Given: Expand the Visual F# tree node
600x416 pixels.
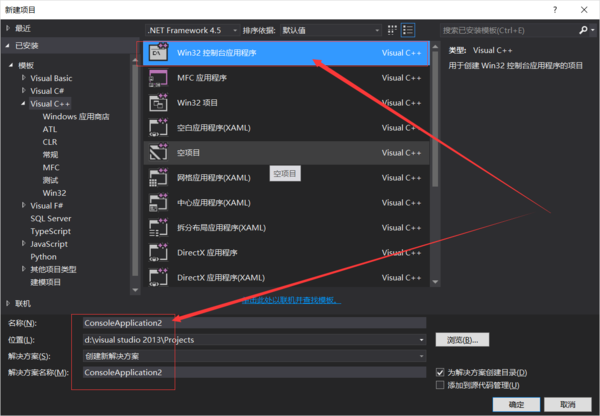Looking at the screenshot, I should (x=24, y=206).
